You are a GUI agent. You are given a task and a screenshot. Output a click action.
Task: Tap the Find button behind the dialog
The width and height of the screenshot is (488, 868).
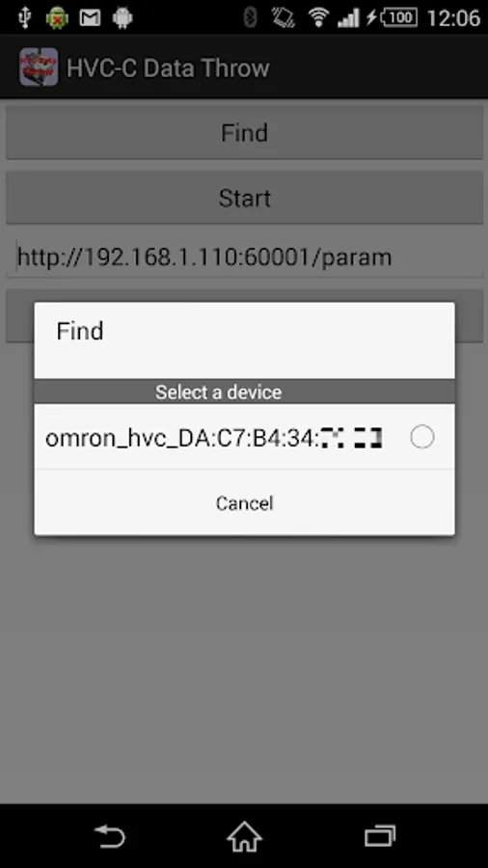point(245,132)
